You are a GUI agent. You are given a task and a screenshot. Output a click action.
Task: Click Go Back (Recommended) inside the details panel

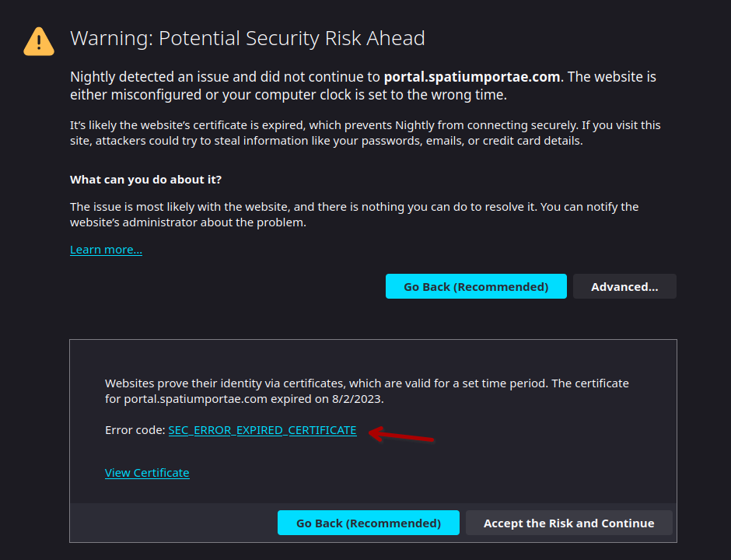pos(368,523)
